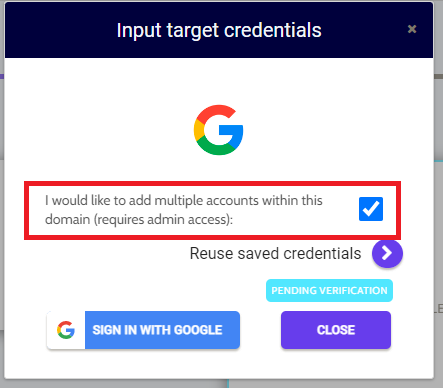Click the Sign In With Google button
Image resolution: width=443 pixels, height=388 pixels.
[143, 330]
